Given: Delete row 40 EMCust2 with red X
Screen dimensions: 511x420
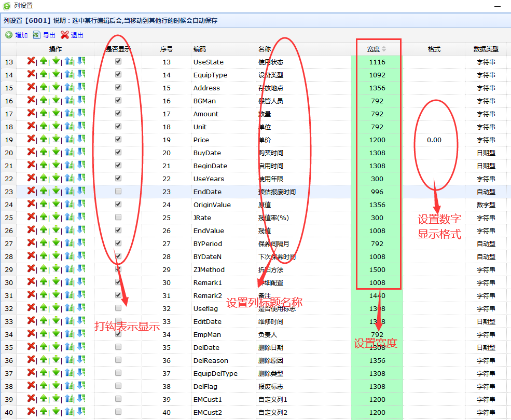Looking at the screenshot, I should 31,412.
